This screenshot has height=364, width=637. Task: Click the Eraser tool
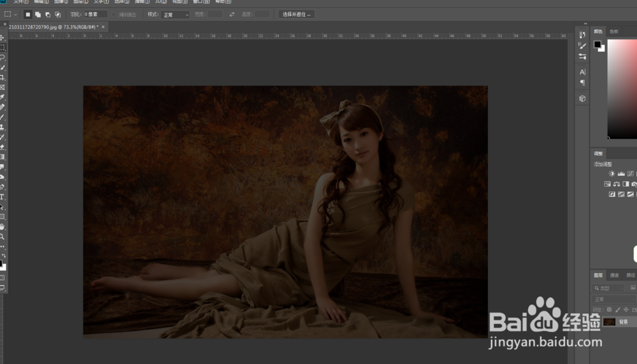tap(3, 146)
